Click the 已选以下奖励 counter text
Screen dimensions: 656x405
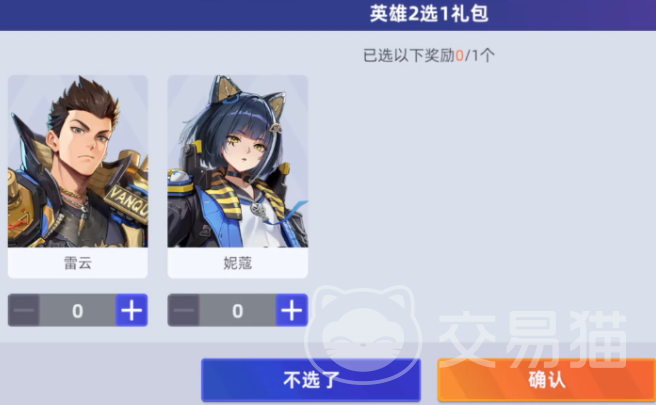coord(429,55)
